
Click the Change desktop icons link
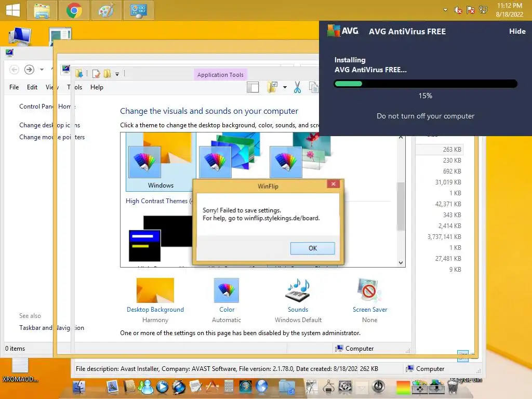[x=49, y=125]
